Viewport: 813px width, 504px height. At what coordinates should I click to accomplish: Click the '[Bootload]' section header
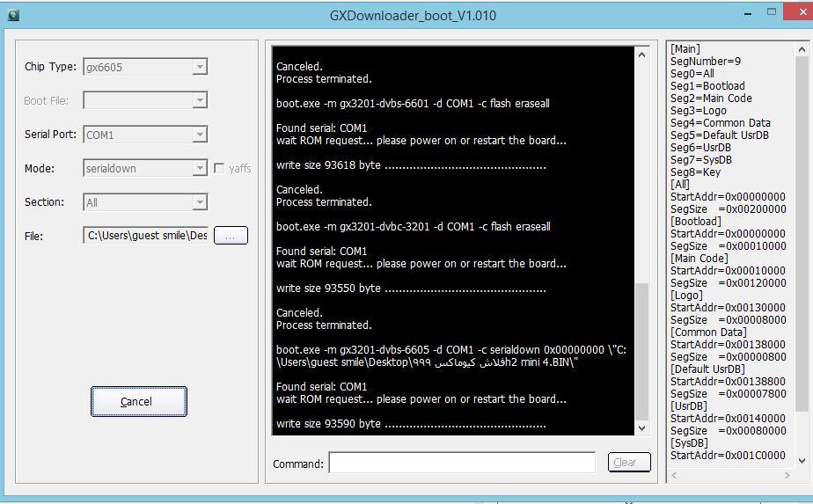click(696, 222)
